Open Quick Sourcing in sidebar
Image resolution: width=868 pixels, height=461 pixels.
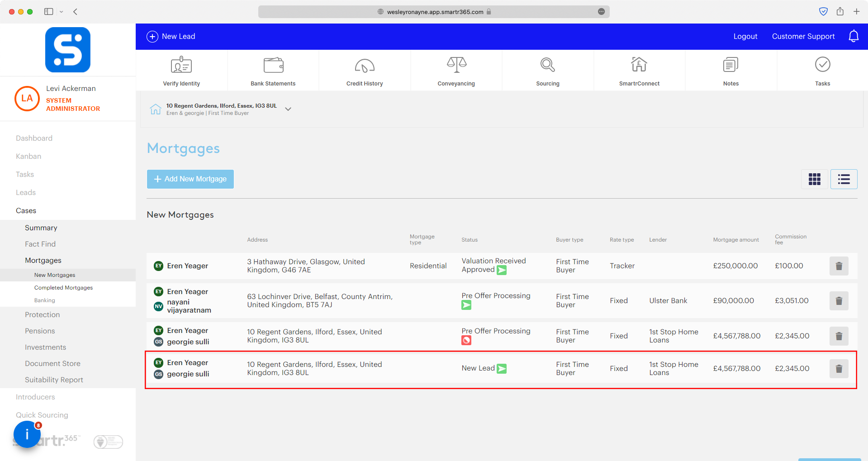coord(42,415)
